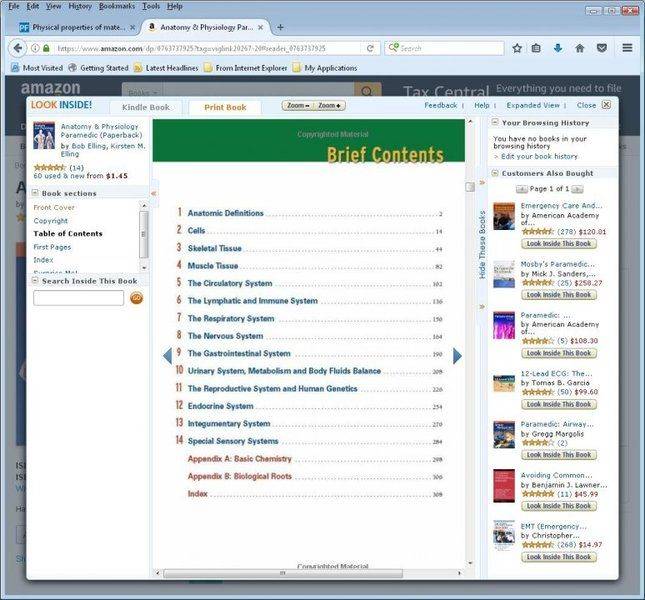
Task: Open chapter 5 The Circulatory System
Action: click(230, 283)
